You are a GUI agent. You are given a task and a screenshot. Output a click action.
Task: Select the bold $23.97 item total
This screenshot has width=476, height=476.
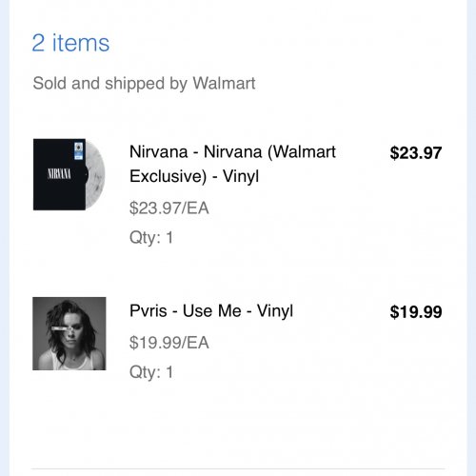tap(416, 152)
